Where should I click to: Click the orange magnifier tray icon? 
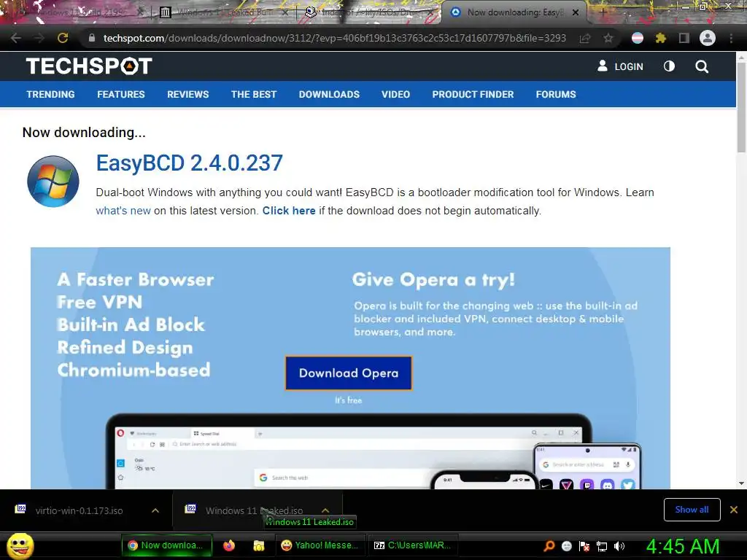[x=549, y=545]
